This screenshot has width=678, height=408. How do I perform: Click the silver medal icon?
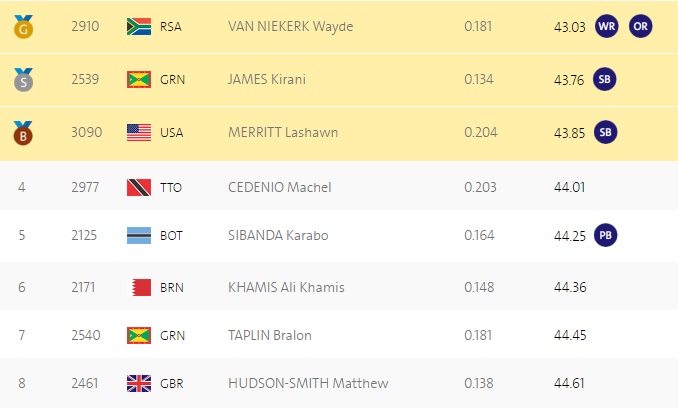point(23,80)
